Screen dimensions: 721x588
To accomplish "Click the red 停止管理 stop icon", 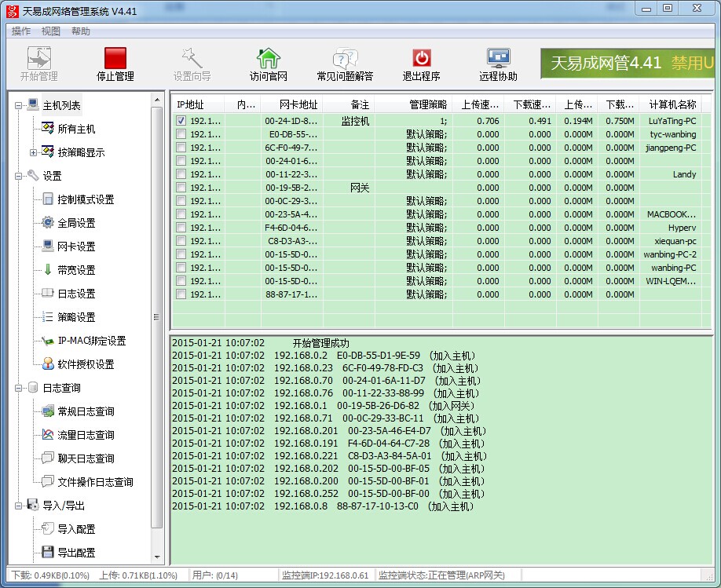I will (x=115, y=59).
